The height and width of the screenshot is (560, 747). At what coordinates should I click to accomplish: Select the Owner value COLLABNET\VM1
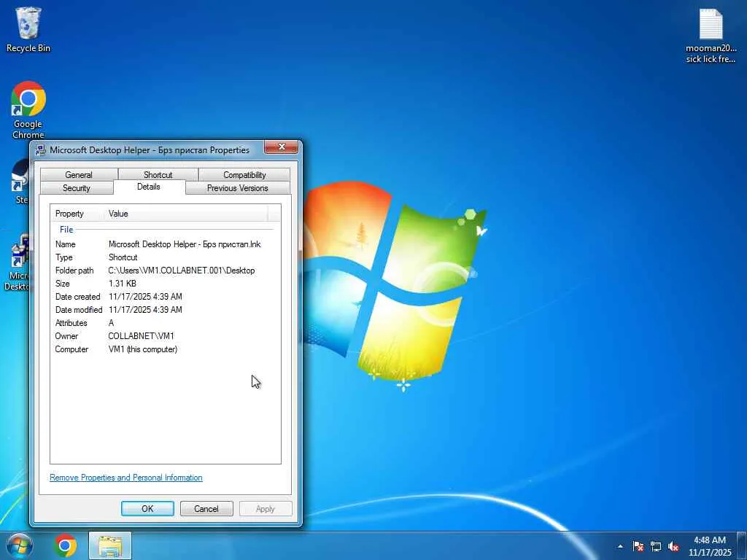tap(141, 336)
